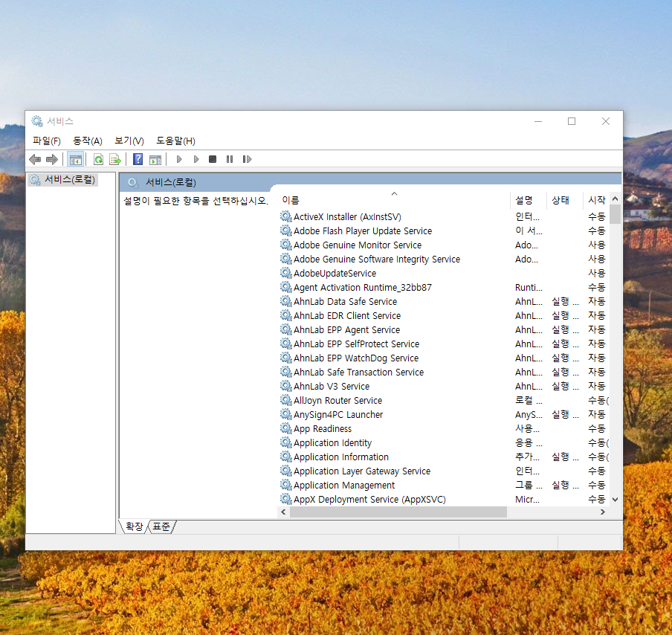Select AhnLab EDR Client Service row
Viewport: 672px width, 635px height.
point(444,315)
